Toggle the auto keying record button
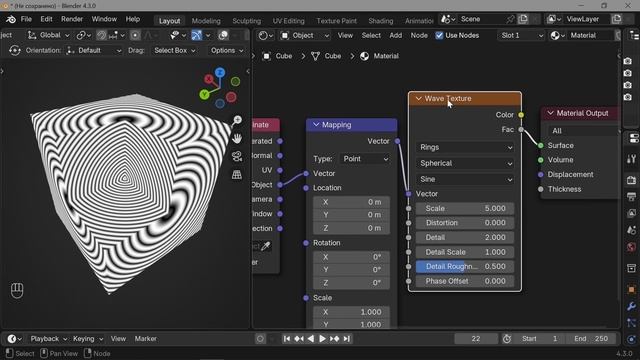The image size is (640, 360). point(260,339)
